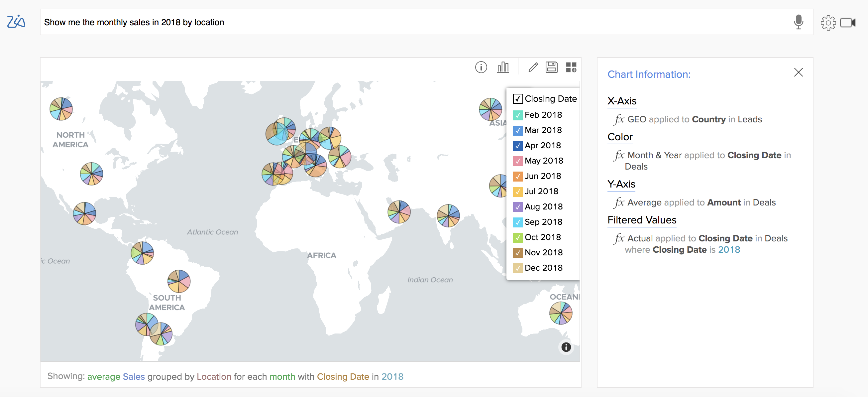The height and width of the screenshot is (397, 868).
Task: Click the bar chart type icon
Action: [503, 67]
